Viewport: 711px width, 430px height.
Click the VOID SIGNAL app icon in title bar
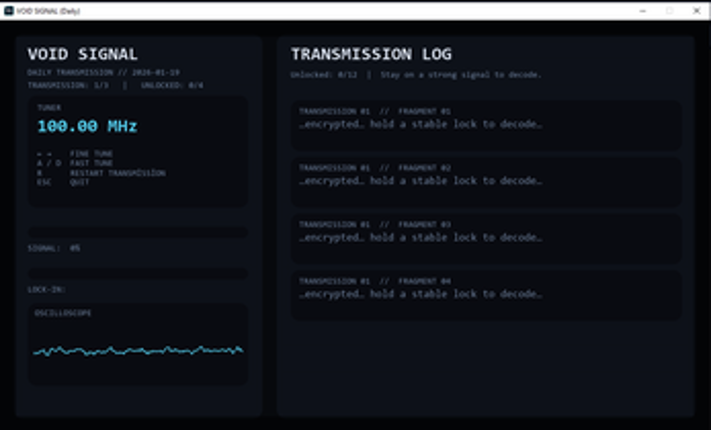pyautogui.click(x=9, y=9)
